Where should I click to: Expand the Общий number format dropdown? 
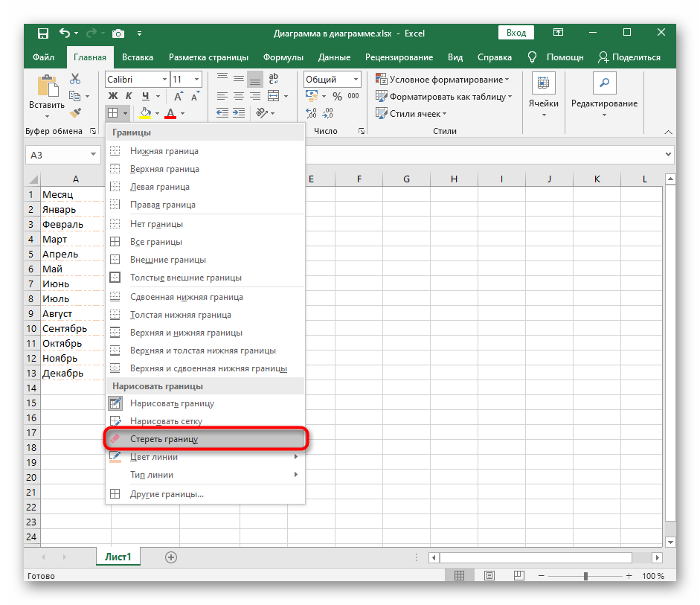point(356,79)
